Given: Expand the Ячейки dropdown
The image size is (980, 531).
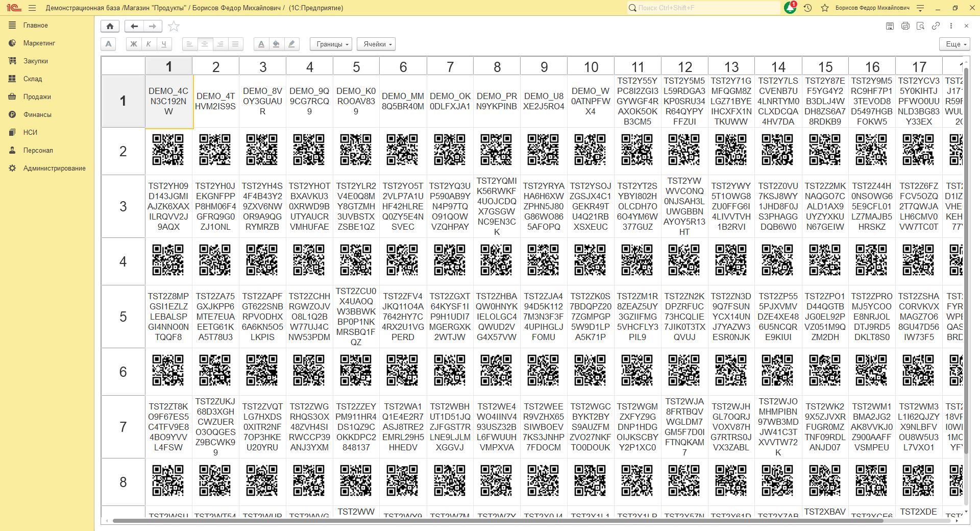Looking at the screenshot, I should (376, 44).
